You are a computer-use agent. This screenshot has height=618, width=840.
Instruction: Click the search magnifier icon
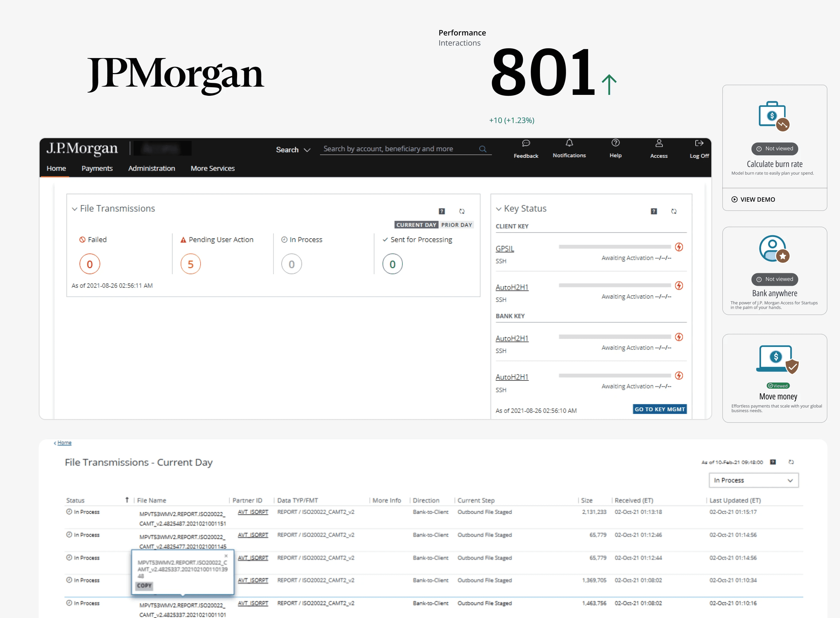coord(483,149)
